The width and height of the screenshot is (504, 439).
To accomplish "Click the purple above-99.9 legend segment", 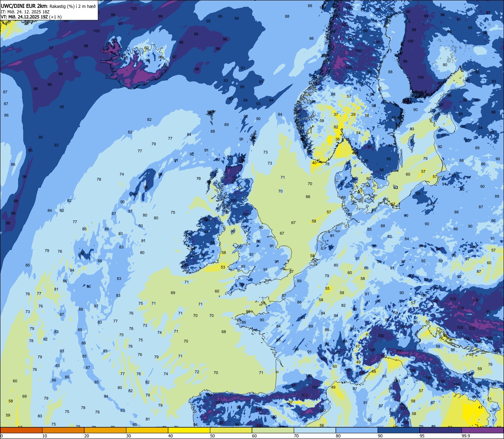I will click(483, 430).
